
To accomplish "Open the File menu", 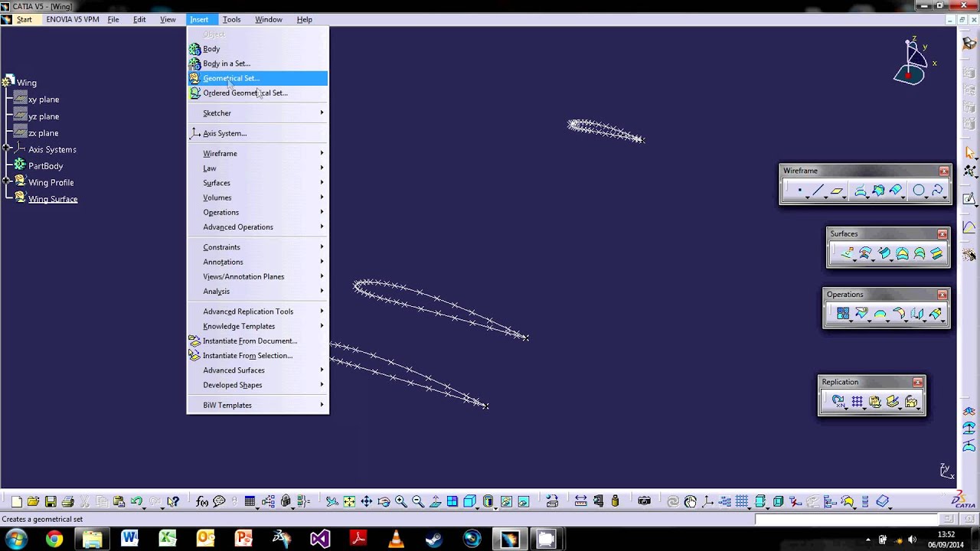I will pyautogui.click(x=113, y=19).
